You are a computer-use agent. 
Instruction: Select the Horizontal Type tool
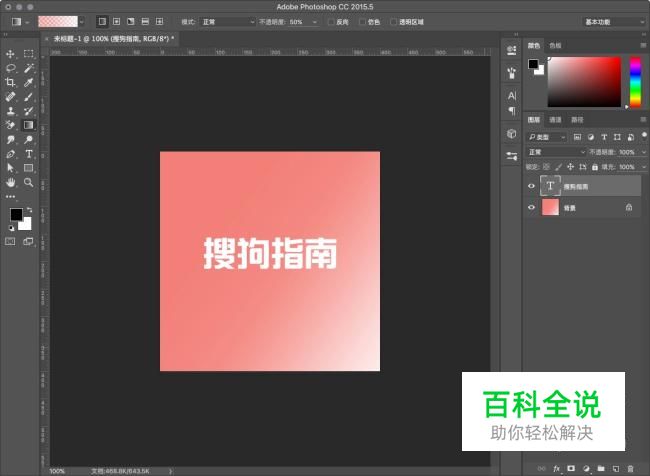click(29, 154)
